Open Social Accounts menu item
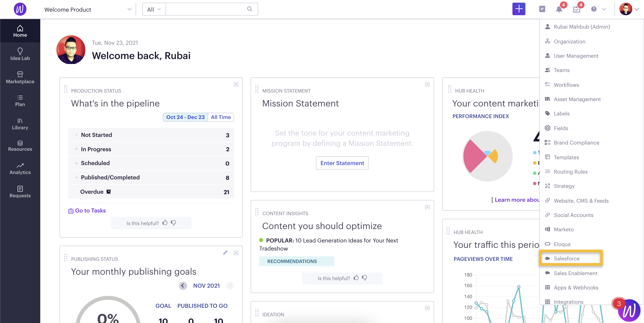The height and width of the screenshot is (323, 644). pos(573,215)
